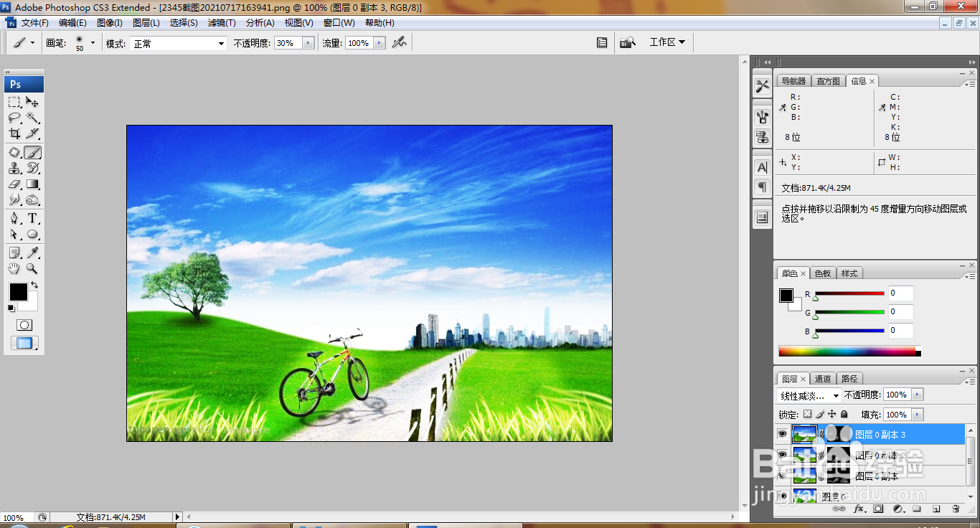Open the 图像(I) menu
Viewport: 980px width, 528px height.
[110, 23]
